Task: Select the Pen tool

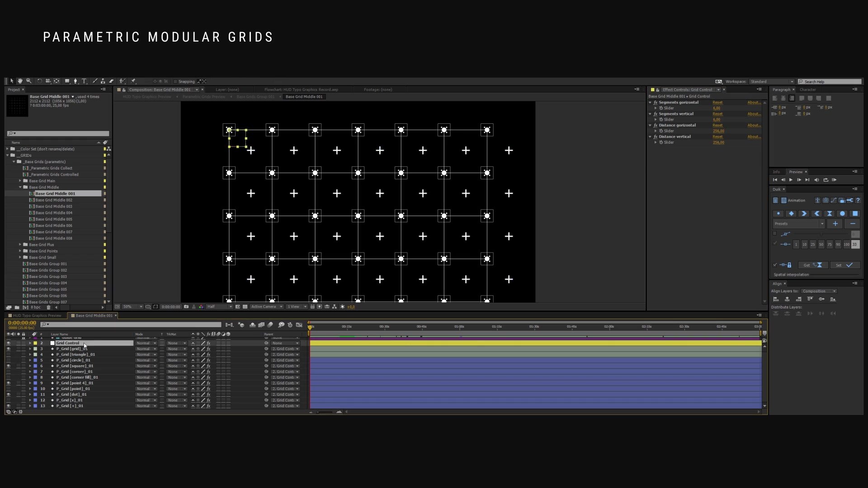Action: (75, 81)
